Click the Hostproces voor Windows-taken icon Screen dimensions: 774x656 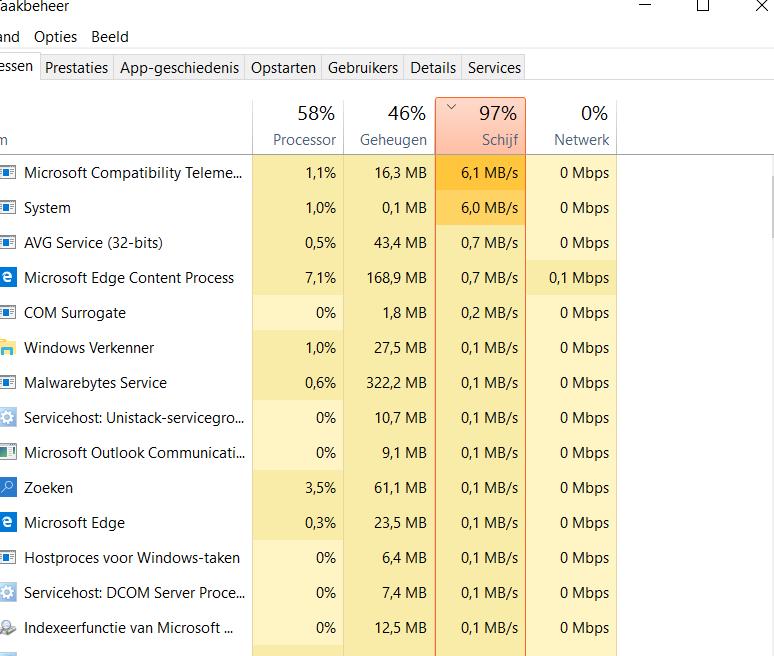pos(8,558)
